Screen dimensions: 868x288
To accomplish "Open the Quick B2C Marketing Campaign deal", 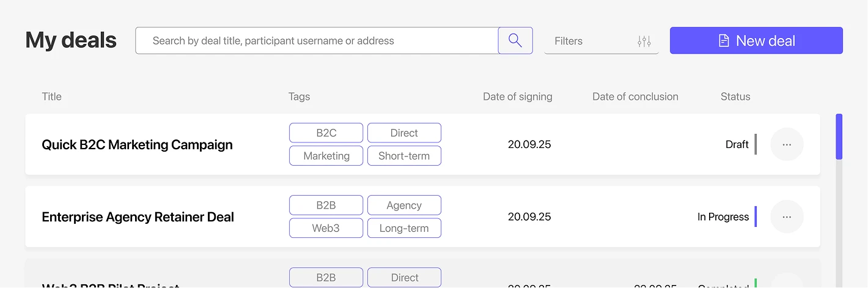I will [137, 145].
